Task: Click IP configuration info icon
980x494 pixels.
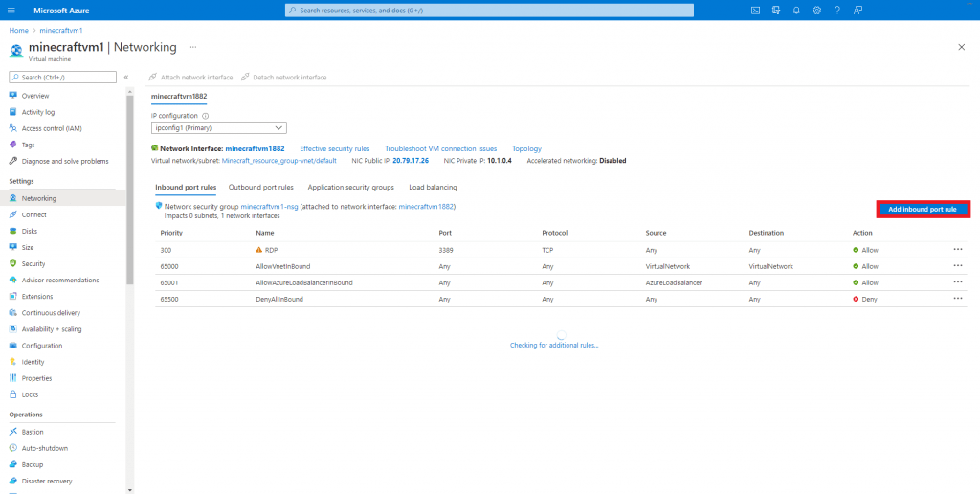Action: point(205,116)
